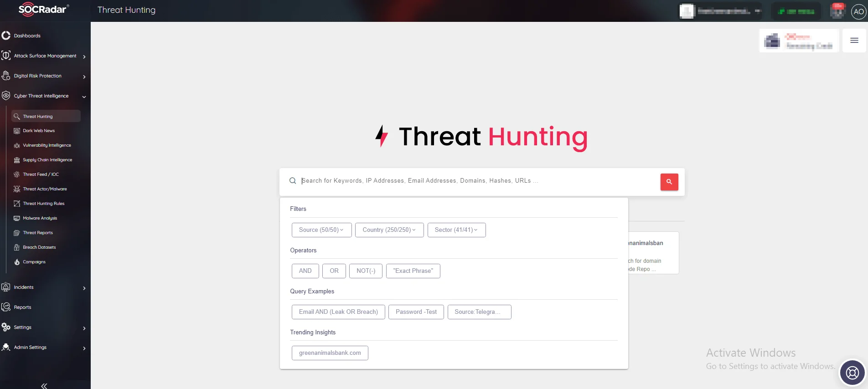Click the Vulnerability Intelligence bug icon
This screenshot has width=868, height=389.
(x=17, y=145)
